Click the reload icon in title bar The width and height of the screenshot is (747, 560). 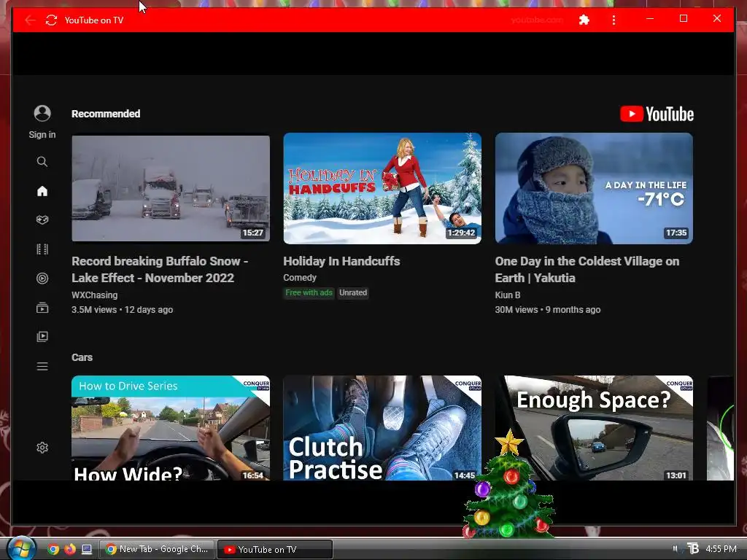51,20
